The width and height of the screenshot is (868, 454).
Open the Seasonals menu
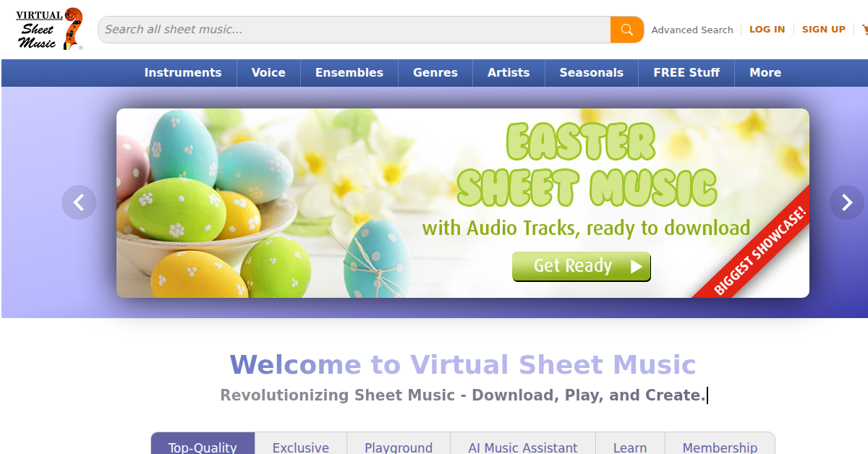click(x=591, y=72)
